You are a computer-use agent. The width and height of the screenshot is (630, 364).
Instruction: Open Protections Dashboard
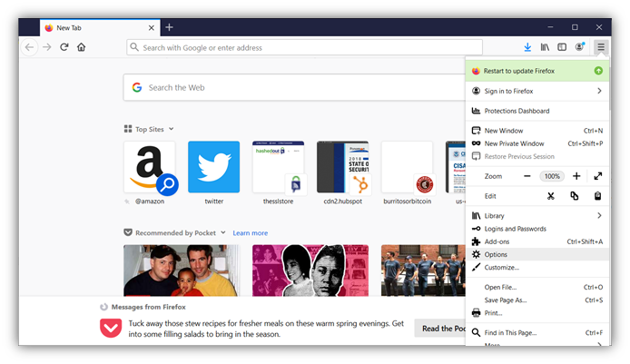pos(537,111)
